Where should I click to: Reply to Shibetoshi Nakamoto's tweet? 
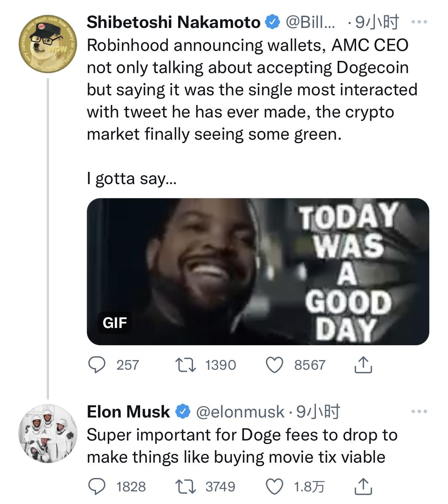tap(98, 365)
